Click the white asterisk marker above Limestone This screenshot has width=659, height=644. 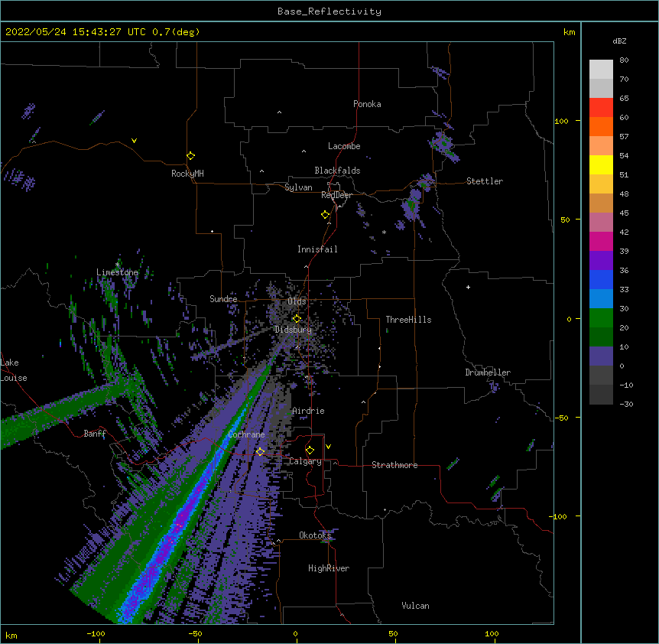click(x=117, y=265)
